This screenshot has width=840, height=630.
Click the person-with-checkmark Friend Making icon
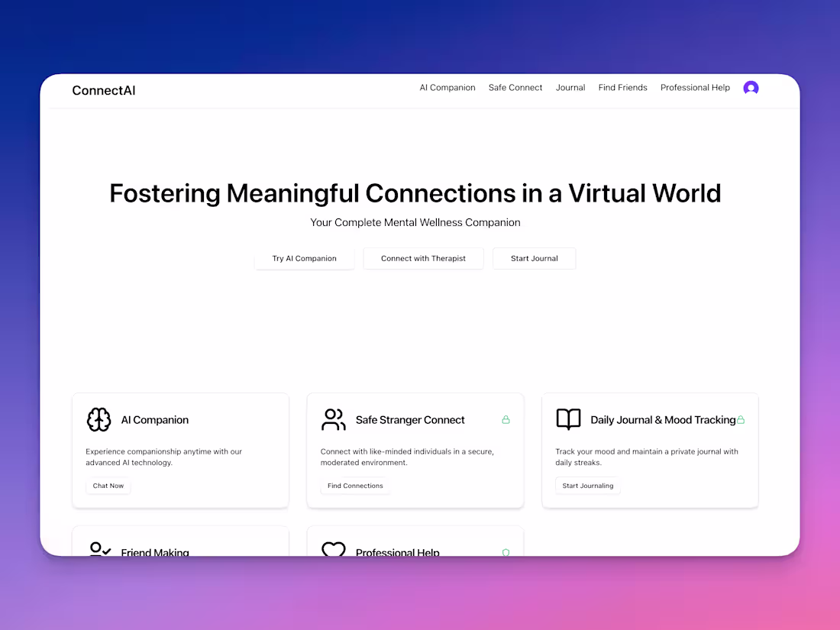tap(99, 549)
